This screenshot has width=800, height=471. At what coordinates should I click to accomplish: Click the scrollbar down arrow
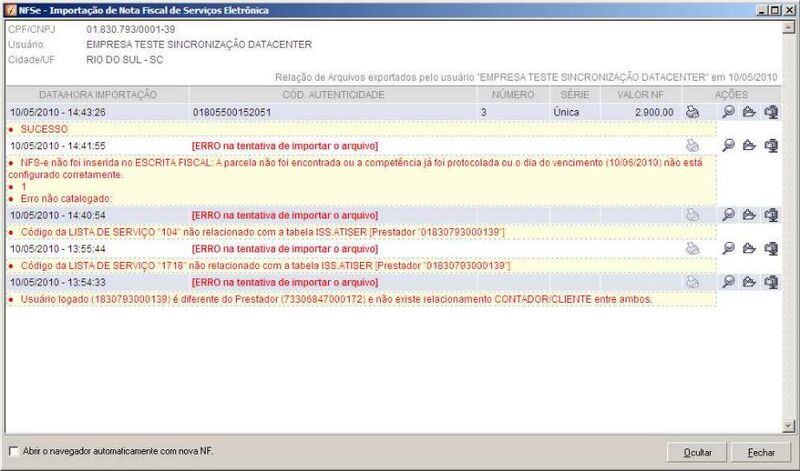pyautogui.click(x=788, y=426)
